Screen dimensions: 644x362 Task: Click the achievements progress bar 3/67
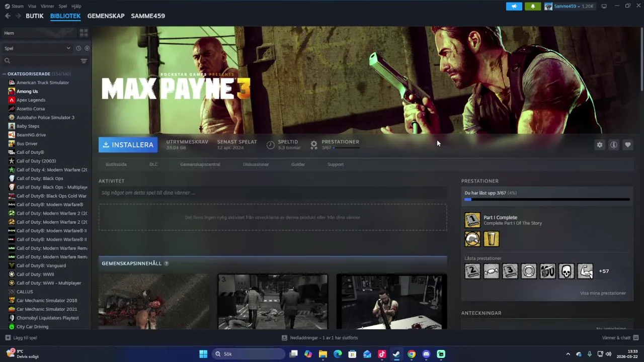(x=547, y=200)
